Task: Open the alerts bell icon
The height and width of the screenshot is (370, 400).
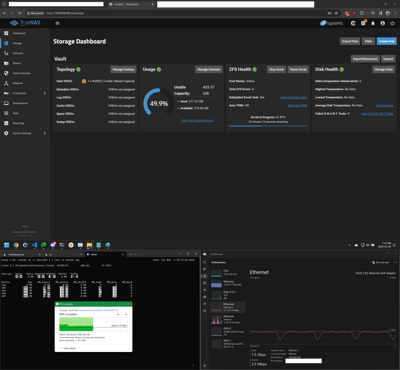Action: (x=373, y=23)
